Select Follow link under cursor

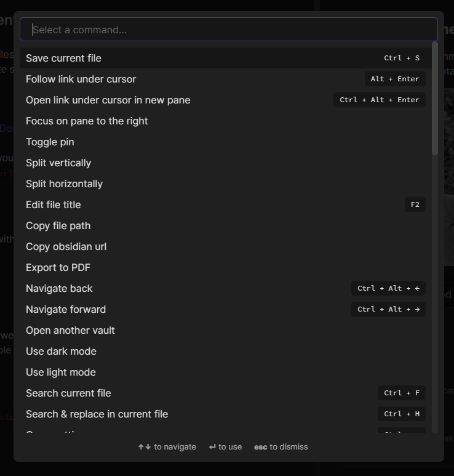click(x=81, y=79)
